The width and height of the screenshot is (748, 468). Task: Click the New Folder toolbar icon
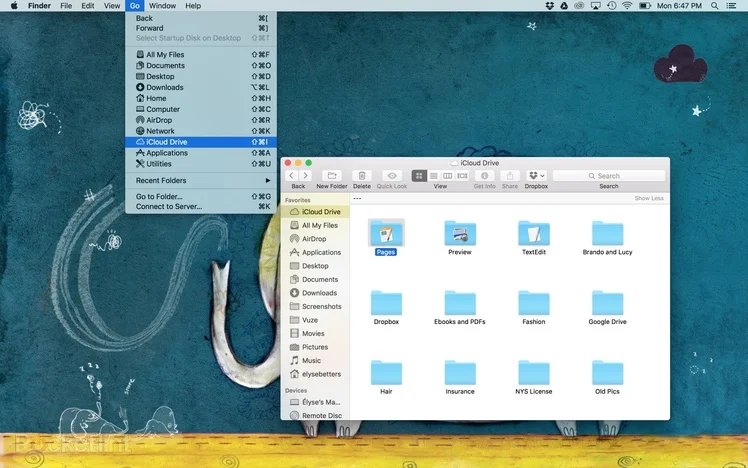click(x=331, y=176)
